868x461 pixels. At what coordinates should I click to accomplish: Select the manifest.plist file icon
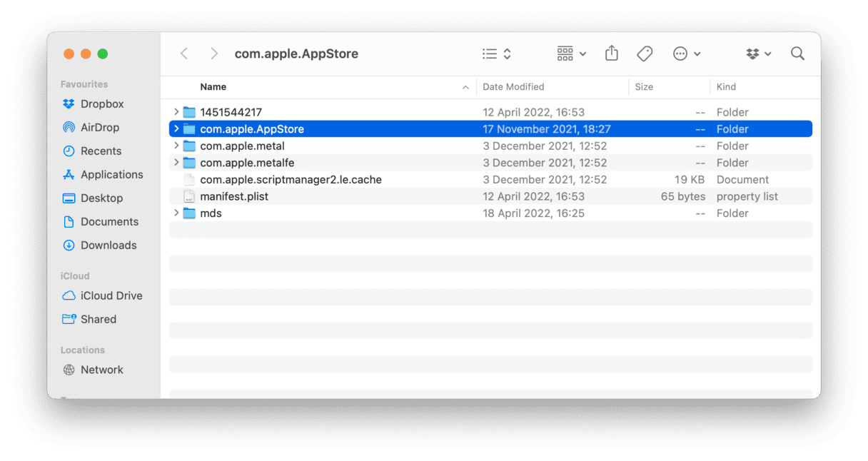189,196
